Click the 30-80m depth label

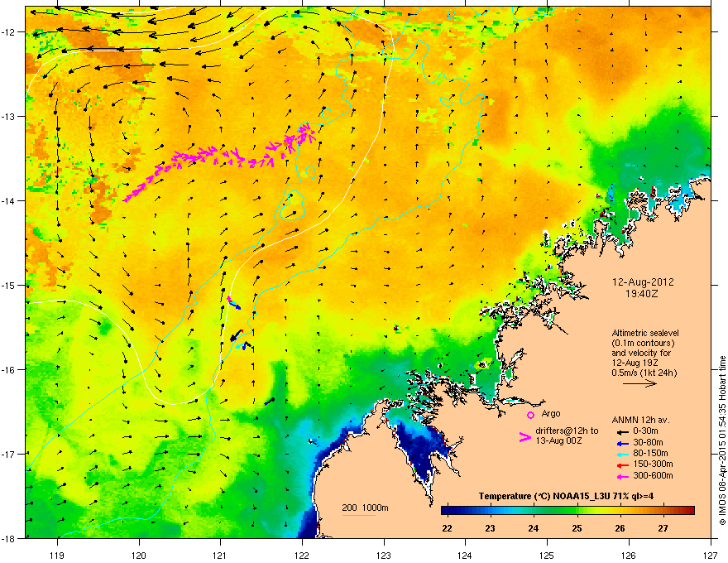(x=648, y=443)
